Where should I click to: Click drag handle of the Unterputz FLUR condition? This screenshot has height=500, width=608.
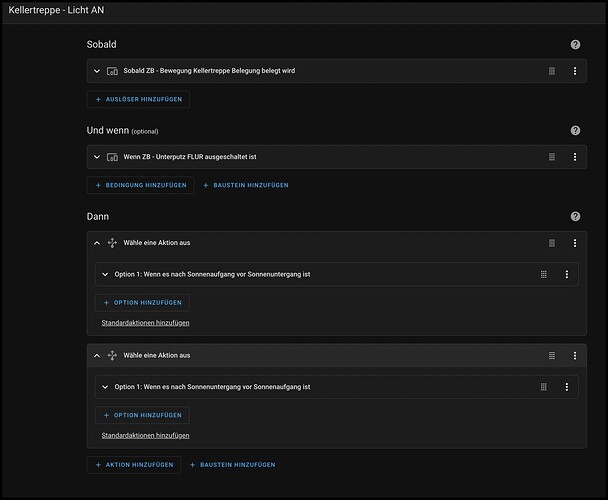pyautogui.click(x=551, y=157)
